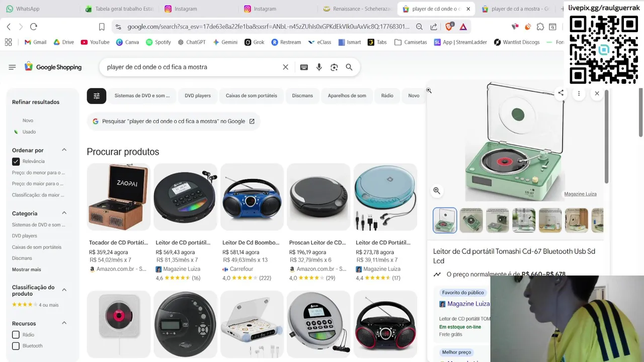
Task: Open the Spotify bookmark
Action: coord(158,42)
